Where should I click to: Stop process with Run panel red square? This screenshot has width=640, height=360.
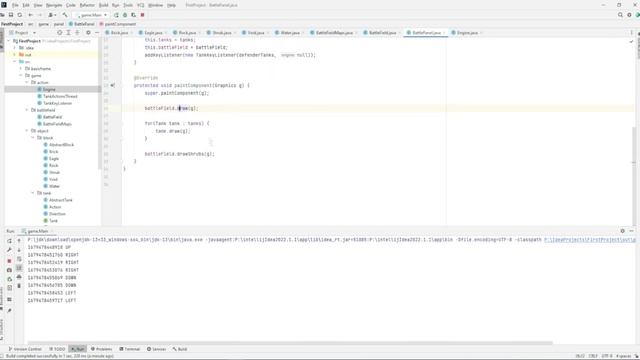click(x=9, y=261)
